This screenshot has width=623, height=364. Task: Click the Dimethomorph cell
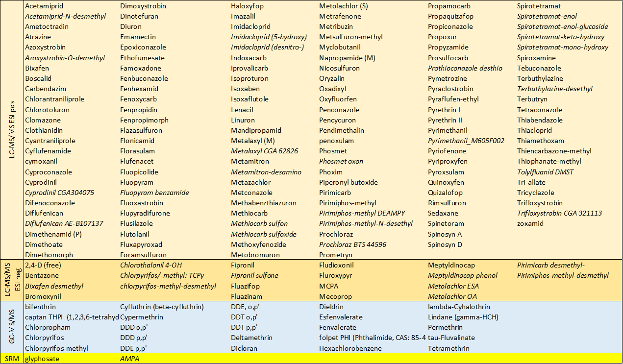point(49,255)
